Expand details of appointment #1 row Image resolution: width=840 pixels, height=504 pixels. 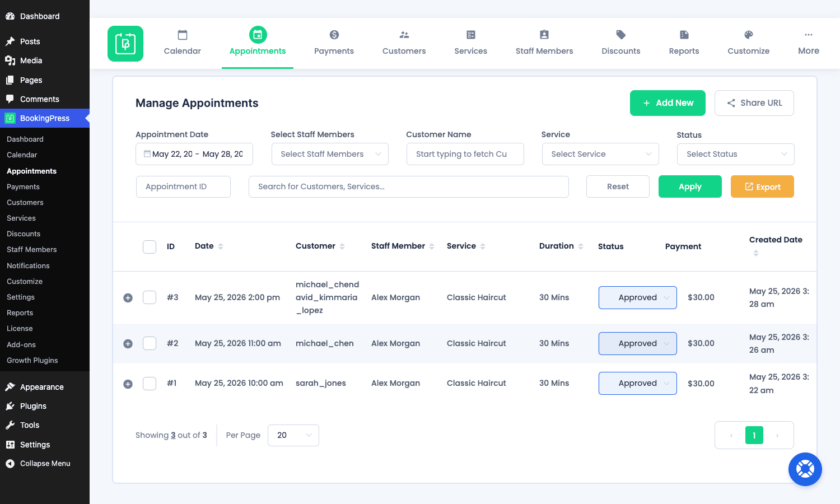[x=128, y=384]
